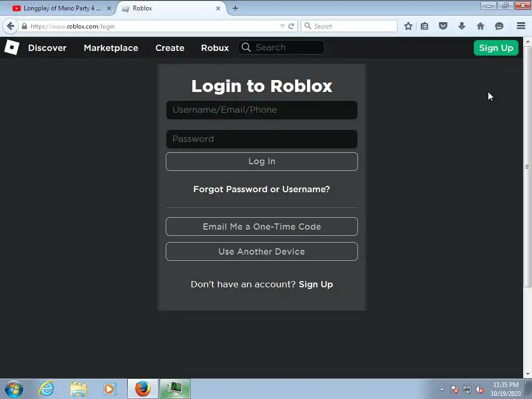This screenshot has height=399, width=532.
Task: Restore down the Firefox window
Action: [506, 5]
